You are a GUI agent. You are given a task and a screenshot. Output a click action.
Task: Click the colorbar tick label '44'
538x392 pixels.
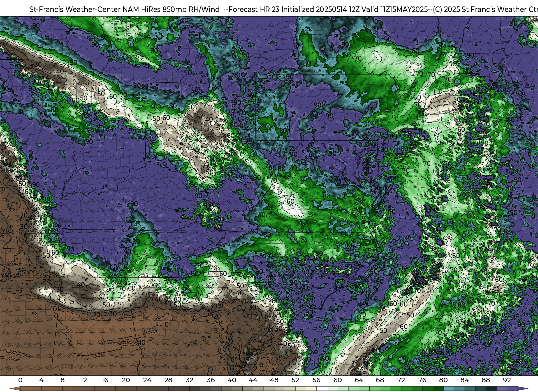(x=253, y=380)
